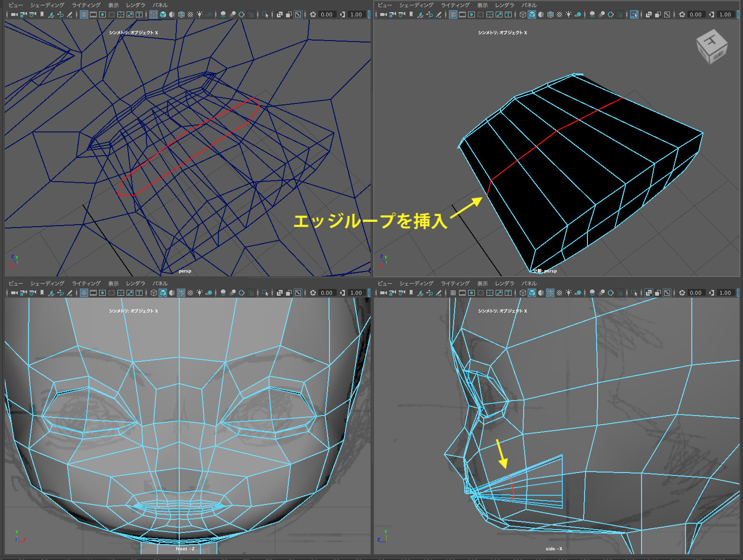
Task: Toggle wireframe on shaded in the side view toolbar
Action: click(550, 293)
